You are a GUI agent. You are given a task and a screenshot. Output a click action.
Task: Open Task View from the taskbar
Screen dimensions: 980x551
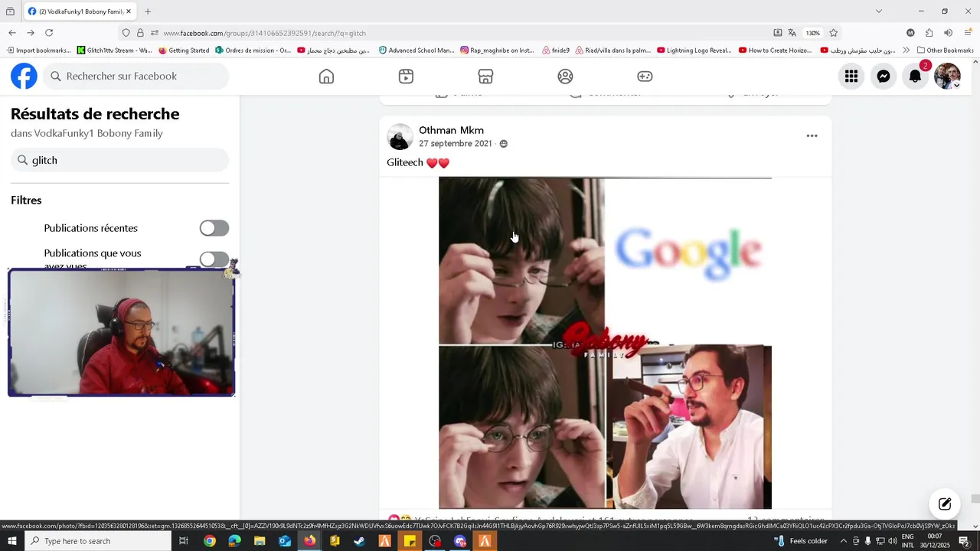click(x=184, y=541)
